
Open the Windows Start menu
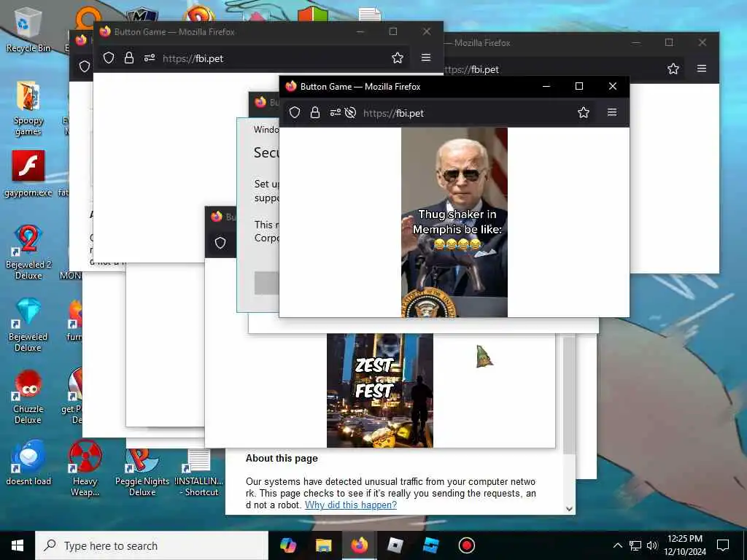[x=18, y=545]
